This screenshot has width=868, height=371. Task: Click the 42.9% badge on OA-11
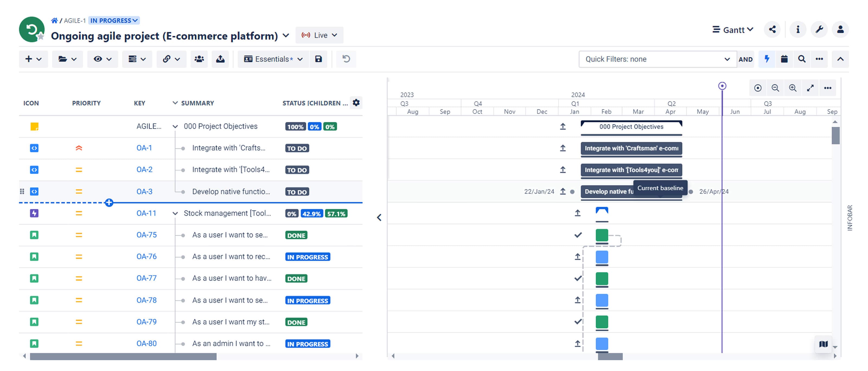pyautogui.click(x=311, y=213)
